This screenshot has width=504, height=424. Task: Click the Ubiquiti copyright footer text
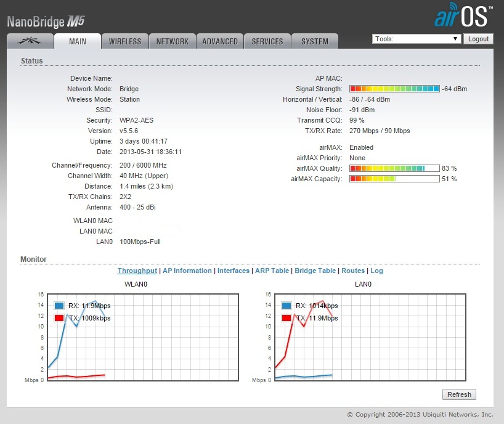coord(420,414)
